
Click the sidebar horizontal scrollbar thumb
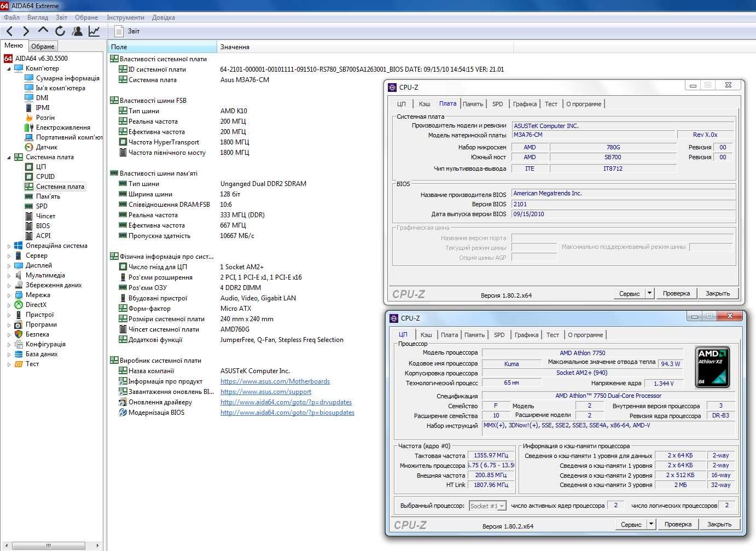click(49, 546)
